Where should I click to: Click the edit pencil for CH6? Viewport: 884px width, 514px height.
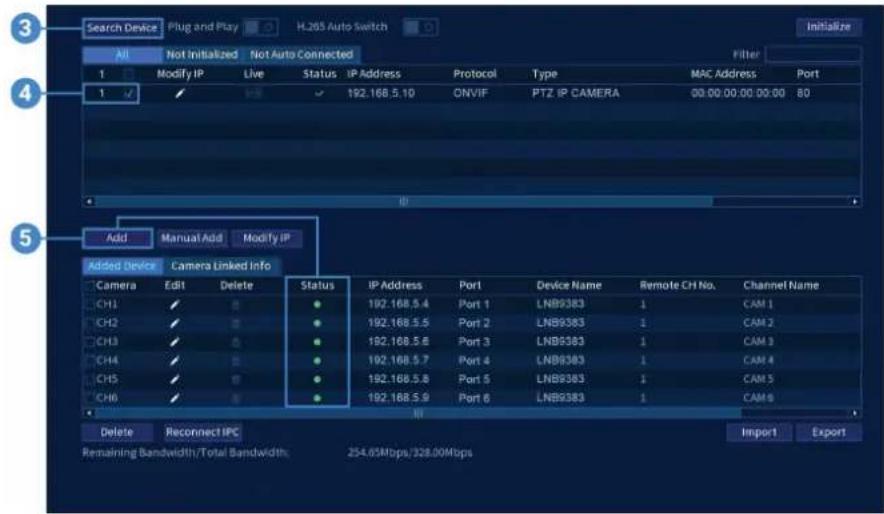click(175, 397)
